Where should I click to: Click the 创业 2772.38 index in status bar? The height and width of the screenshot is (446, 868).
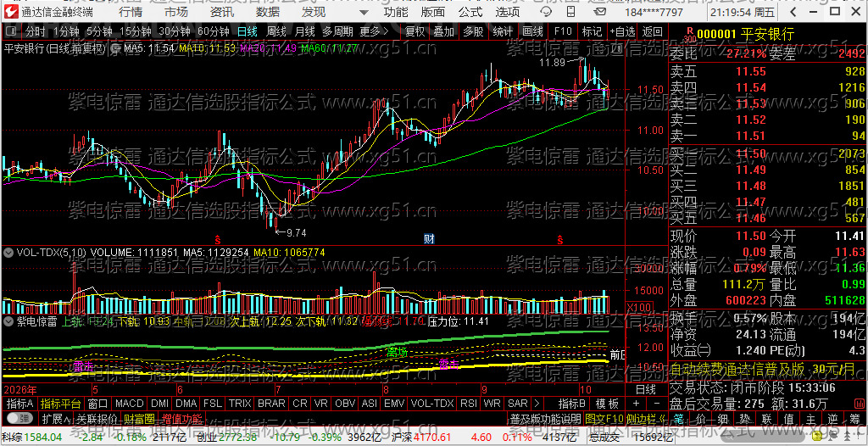click(227, 438)
